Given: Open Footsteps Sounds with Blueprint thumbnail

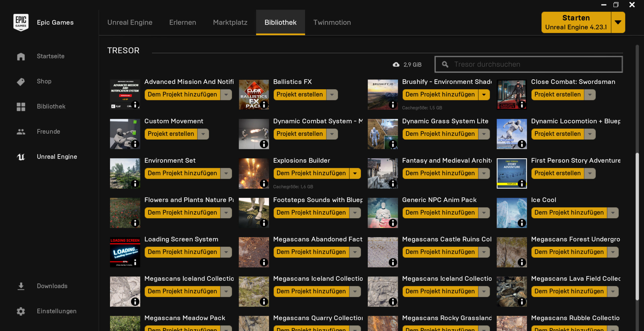Looking at the screenshot, I should pyautogui.click(x=254, y=213).
